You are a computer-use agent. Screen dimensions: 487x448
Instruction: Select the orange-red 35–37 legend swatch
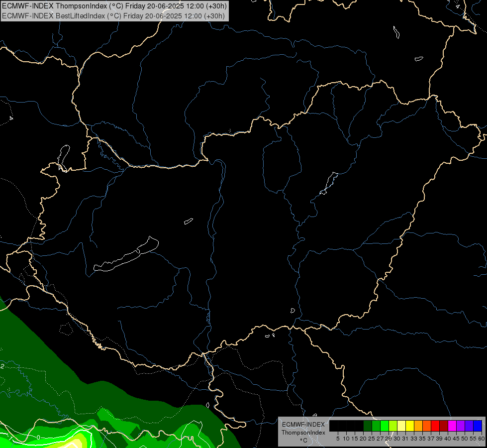427,426
